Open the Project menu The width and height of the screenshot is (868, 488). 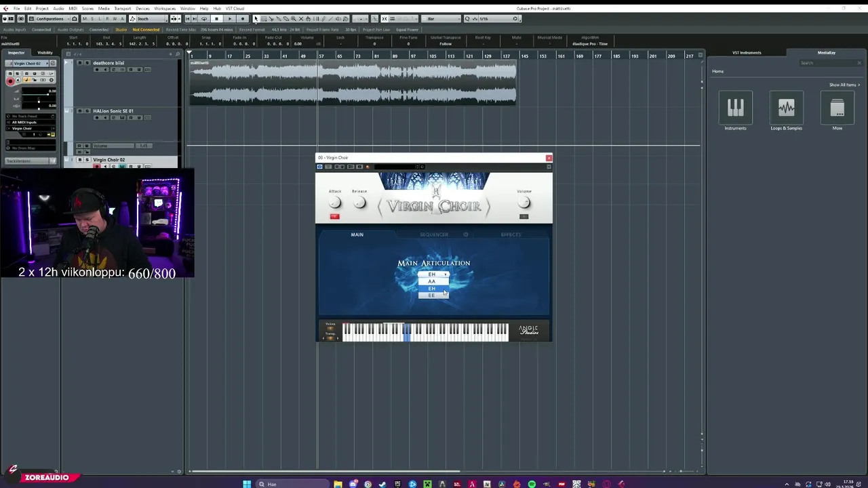tap(42, 9)
